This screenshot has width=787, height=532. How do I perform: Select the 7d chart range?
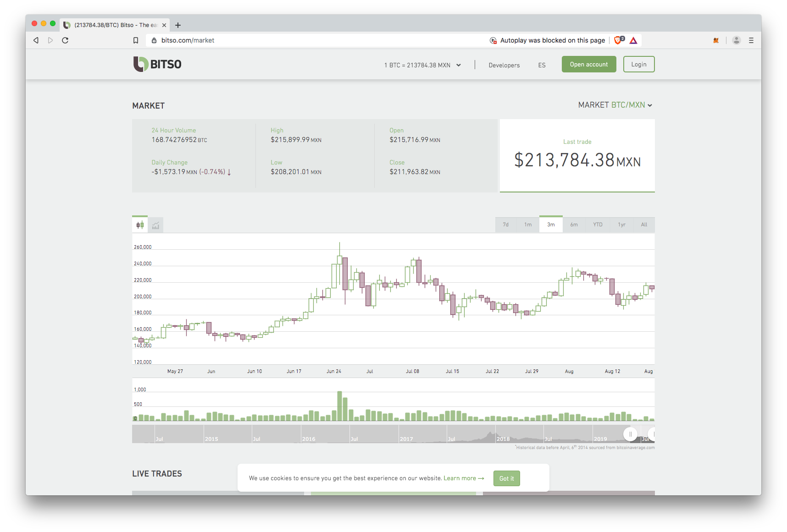(506, 225)
